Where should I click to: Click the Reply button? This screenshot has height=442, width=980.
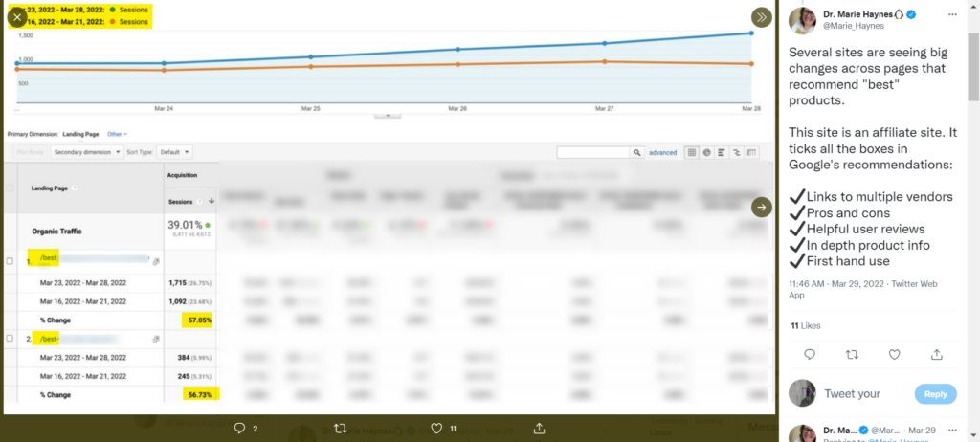[x=936, y=394]
